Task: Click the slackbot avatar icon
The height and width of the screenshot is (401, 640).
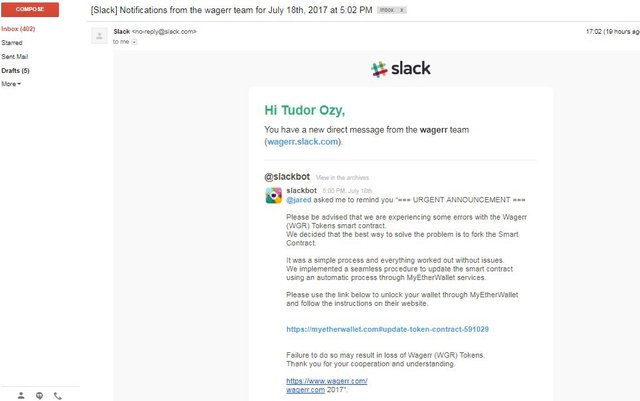Action: click(272, 195)
